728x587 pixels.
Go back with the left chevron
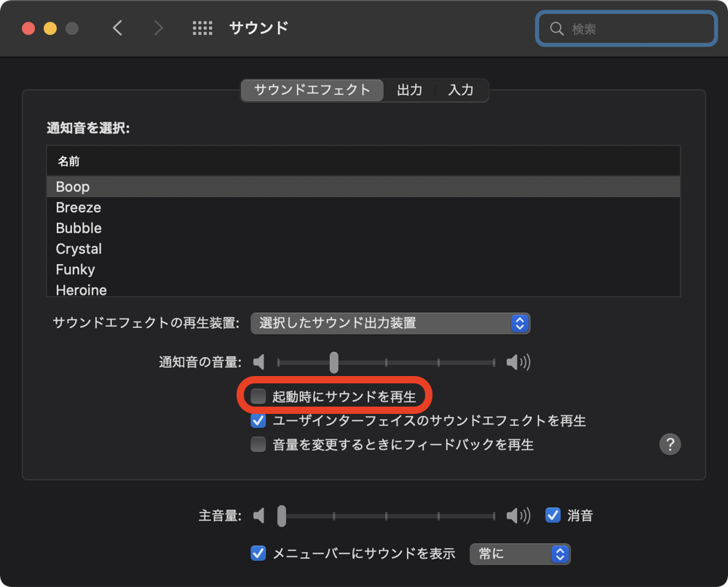(x=117, y=28)
